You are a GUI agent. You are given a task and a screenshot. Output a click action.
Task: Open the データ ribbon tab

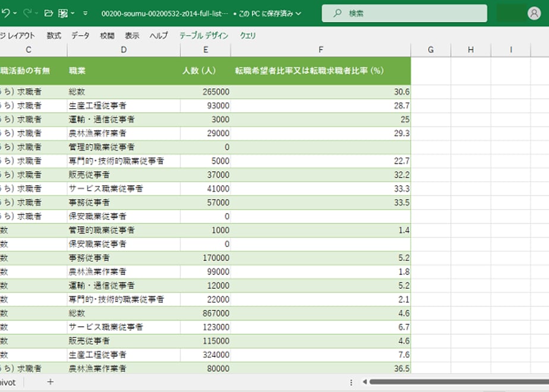[81, 36]
